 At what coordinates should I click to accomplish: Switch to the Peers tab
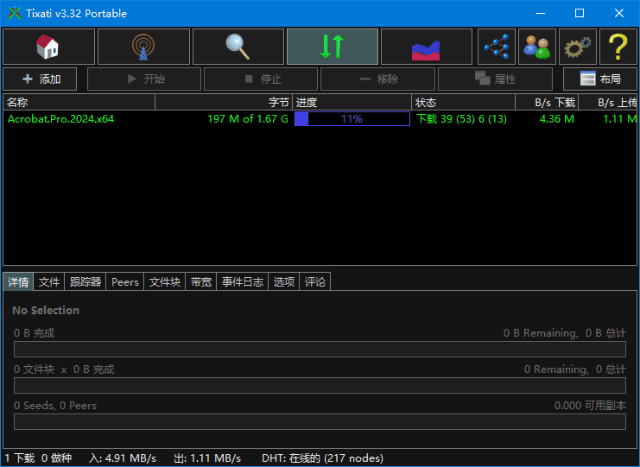tap(125, 282)
